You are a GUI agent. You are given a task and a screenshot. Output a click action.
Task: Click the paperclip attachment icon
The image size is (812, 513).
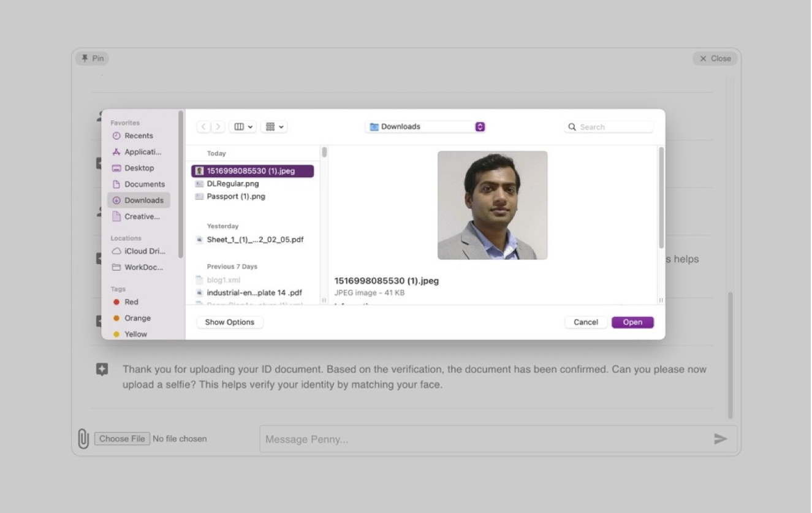click(83, 439)
